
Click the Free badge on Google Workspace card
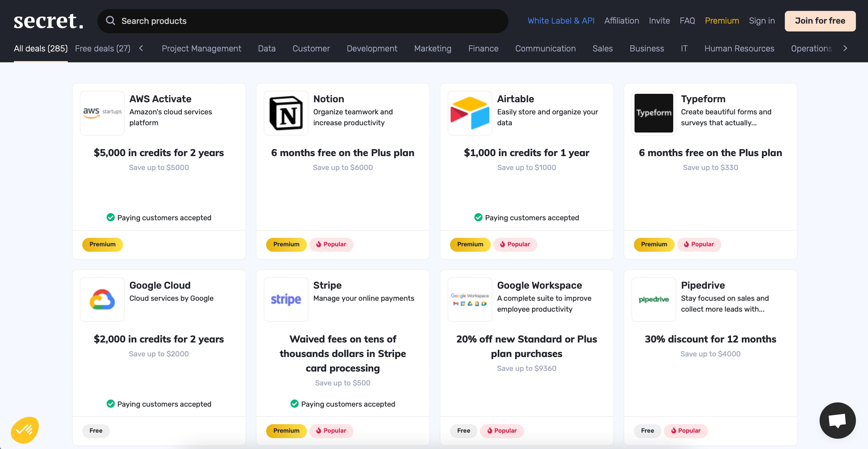click(x=464, y=431)
